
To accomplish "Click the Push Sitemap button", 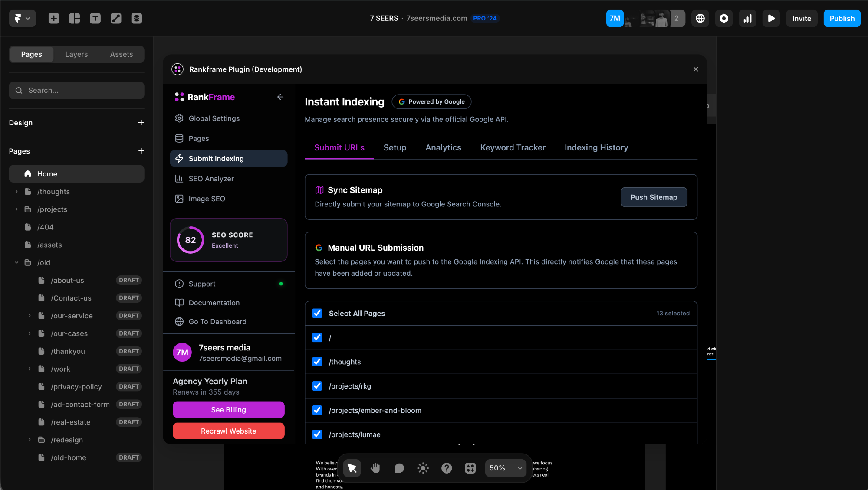I will [654, 197].
